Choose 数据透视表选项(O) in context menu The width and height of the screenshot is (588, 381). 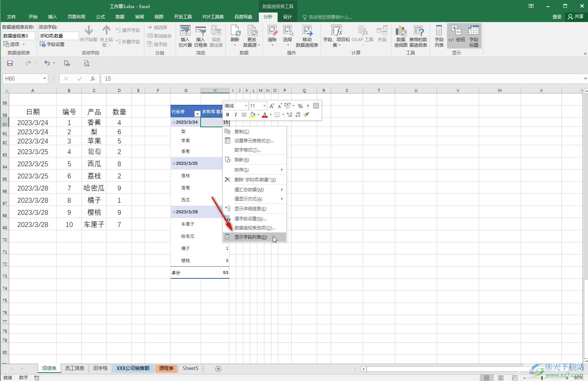(x=254, y=228)
